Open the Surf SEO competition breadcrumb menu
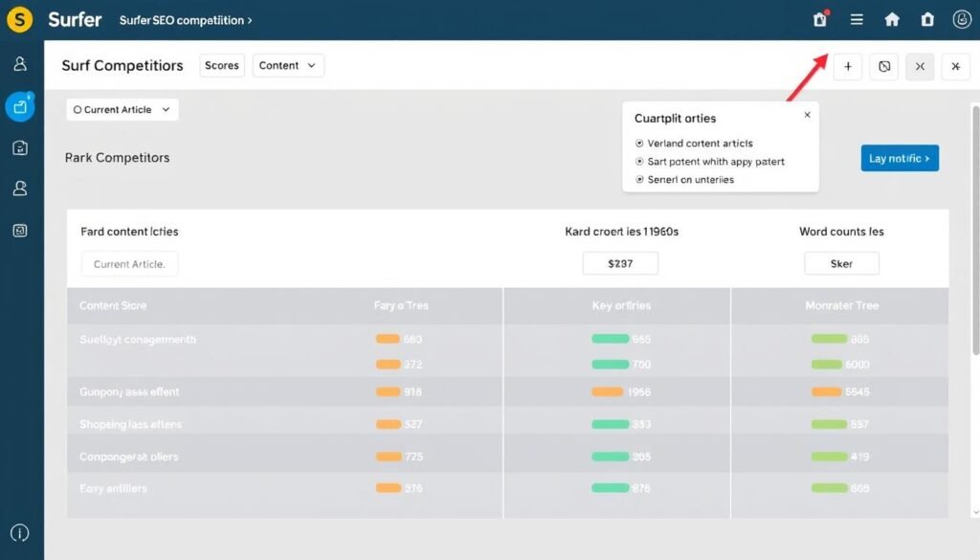Viewport: 980px width, 560px height. click(186, 19)
